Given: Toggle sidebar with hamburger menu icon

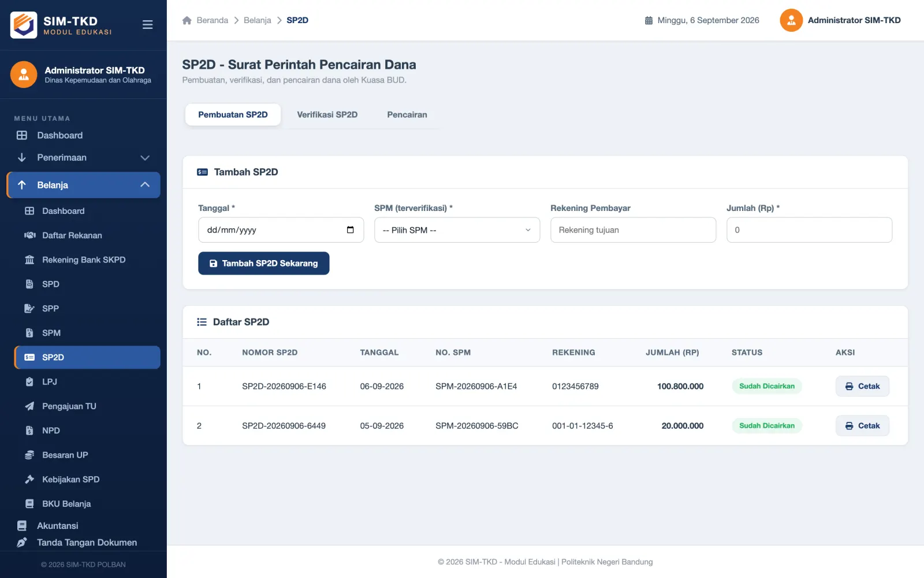Looking at the screenshot, I should 147,25.
